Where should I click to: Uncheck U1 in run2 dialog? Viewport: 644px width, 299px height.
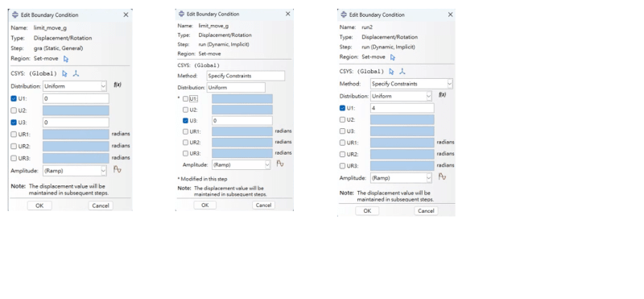tap(343, 108)
